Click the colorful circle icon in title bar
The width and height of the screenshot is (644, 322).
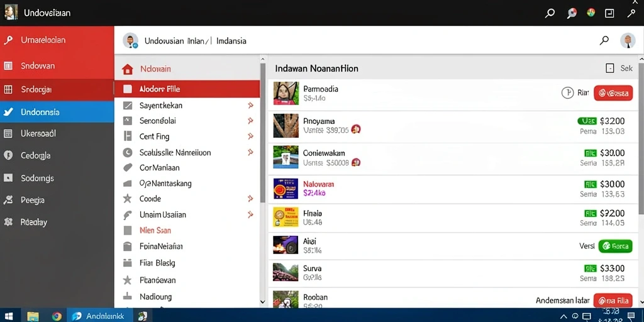click(x=591, y=13)
